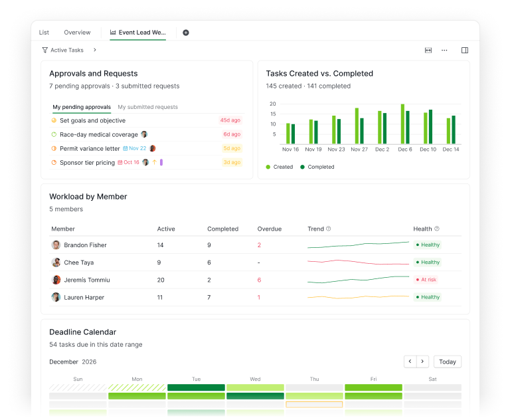Click Brandon Fisher's avatar
Image resolution: width=510 pixels, height=420 pixels.
pos(56,245)
